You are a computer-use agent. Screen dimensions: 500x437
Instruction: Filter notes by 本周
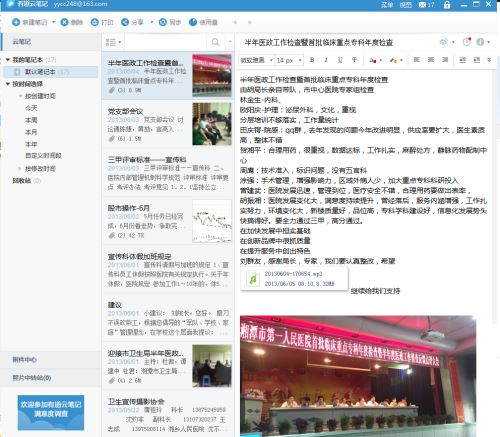tap(31, 120)
